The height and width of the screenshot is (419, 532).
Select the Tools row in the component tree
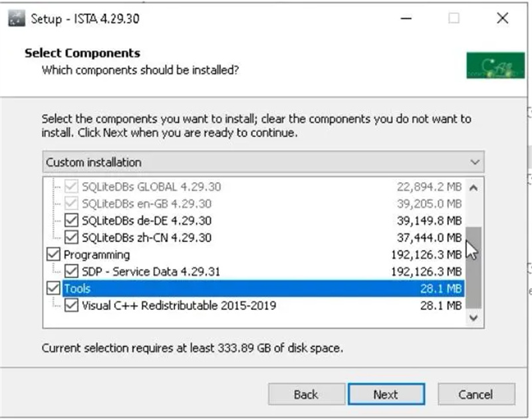coord(263,289)
